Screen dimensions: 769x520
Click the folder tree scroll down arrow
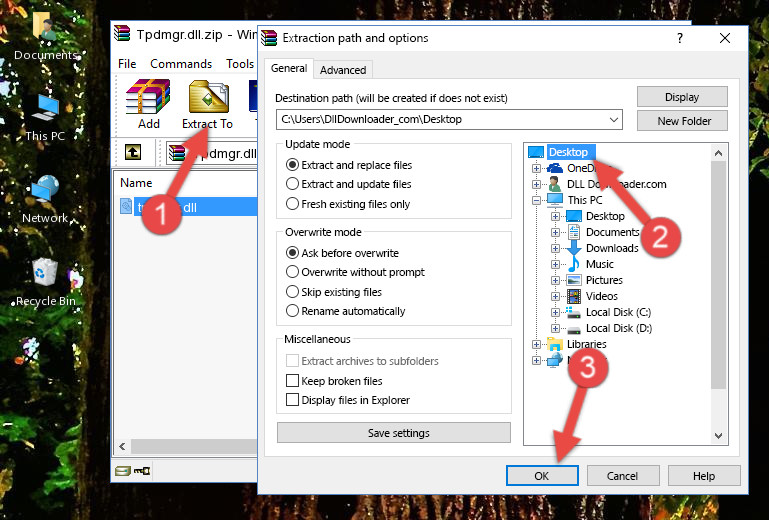tap(718, 435)
